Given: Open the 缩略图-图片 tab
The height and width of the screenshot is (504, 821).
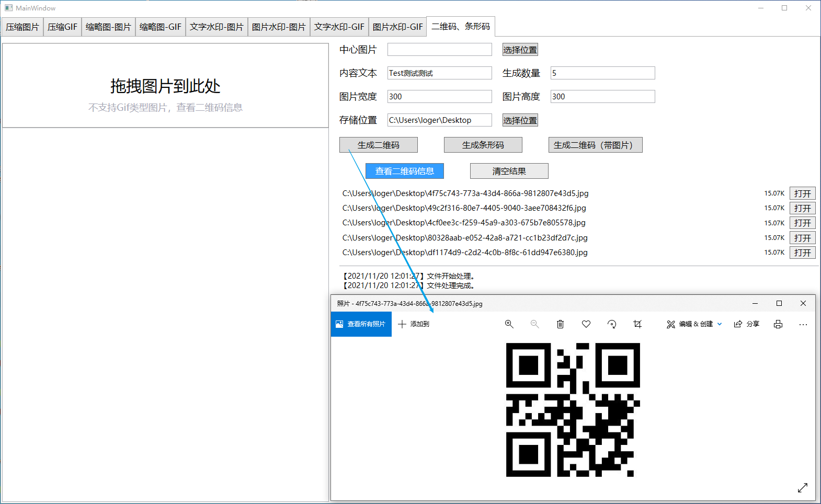Looking at the screenshot, I should [108, 27].
